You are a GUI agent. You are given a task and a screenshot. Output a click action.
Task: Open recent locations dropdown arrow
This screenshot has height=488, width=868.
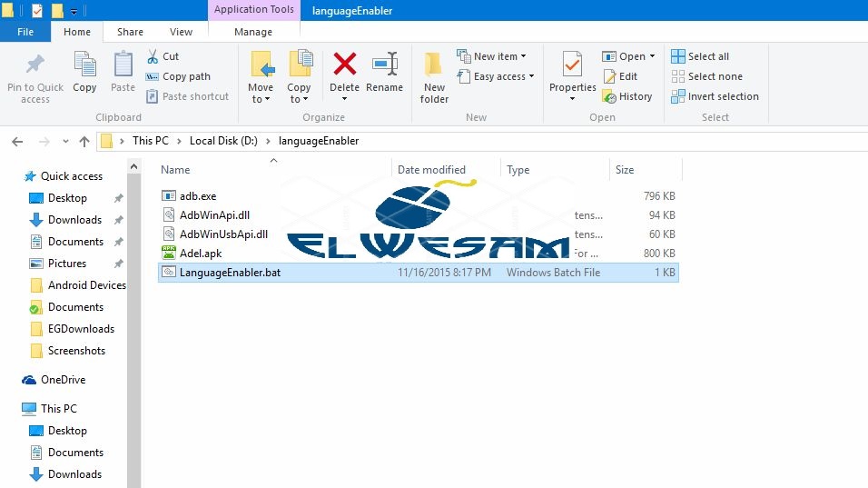(x=65, y=142)
